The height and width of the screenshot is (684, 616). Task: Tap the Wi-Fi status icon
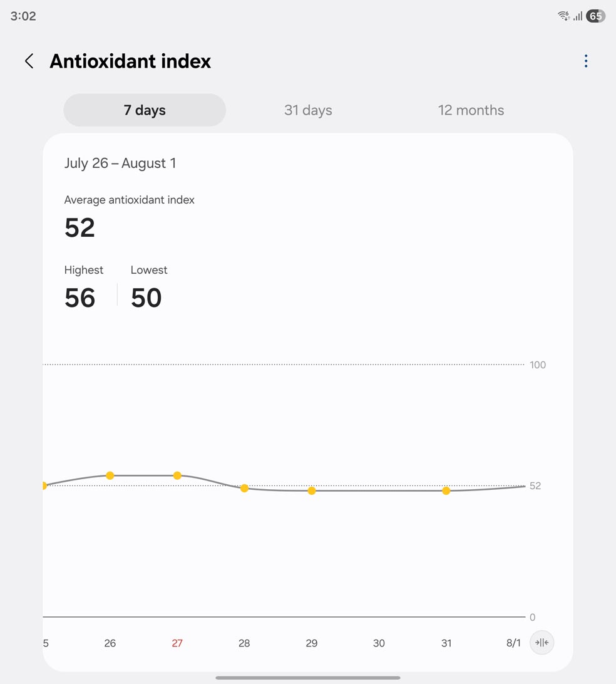563,16
